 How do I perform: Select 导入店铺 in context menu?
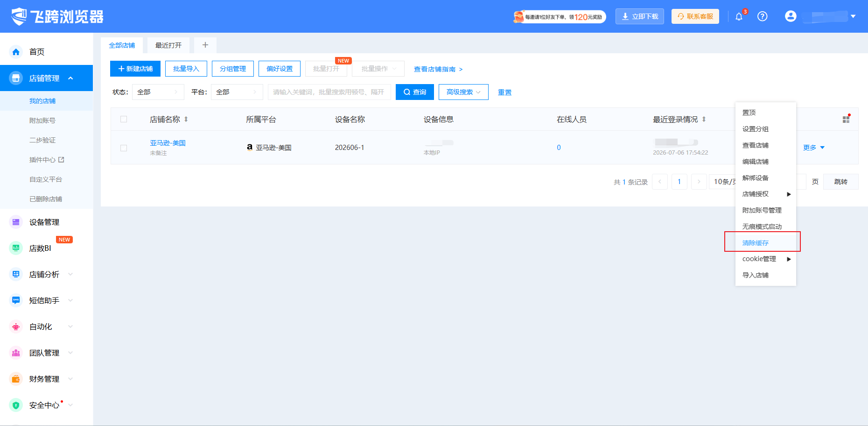766,275
